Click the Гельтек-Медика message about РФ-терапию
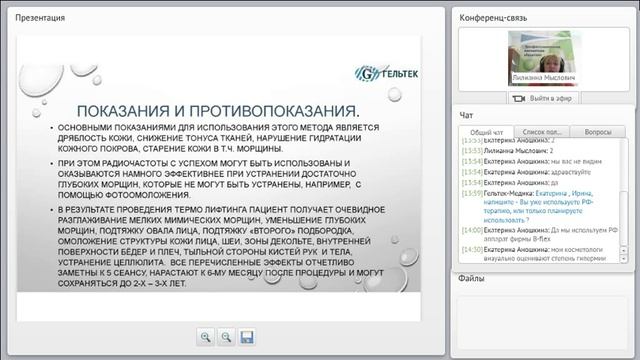 (540, 207)
